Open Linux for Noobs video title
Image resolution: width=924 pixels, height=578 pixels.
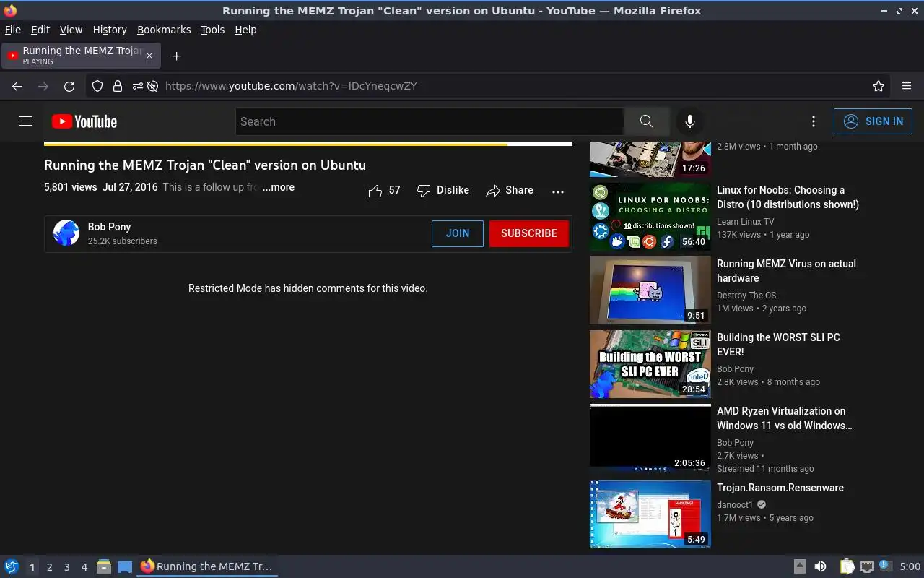(x=788, y=197)
